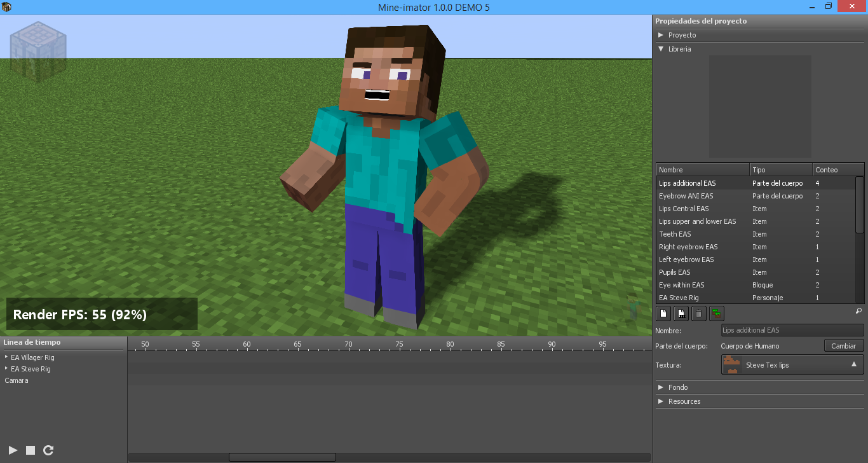Select Lips additional EAS in library list
Screen dimensions: 868x463
point(756,183)
